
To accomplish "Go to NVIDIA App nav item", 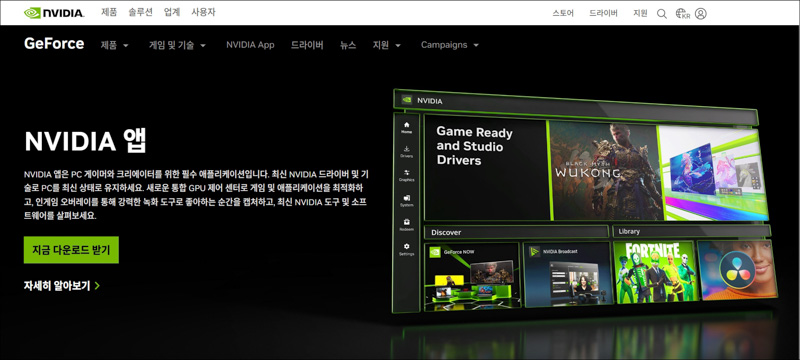I will [x=250, y=45].
